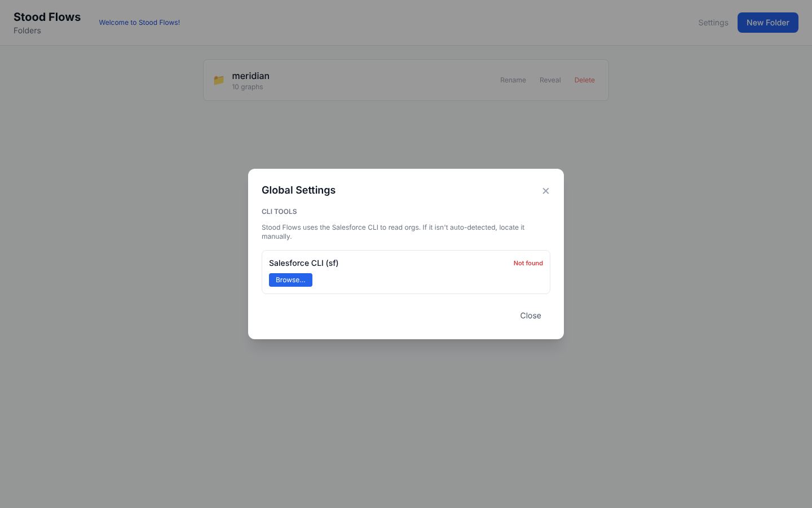
Task: Click the 'Salesforce CLI (sf)' label
Action: click(304, 263)
